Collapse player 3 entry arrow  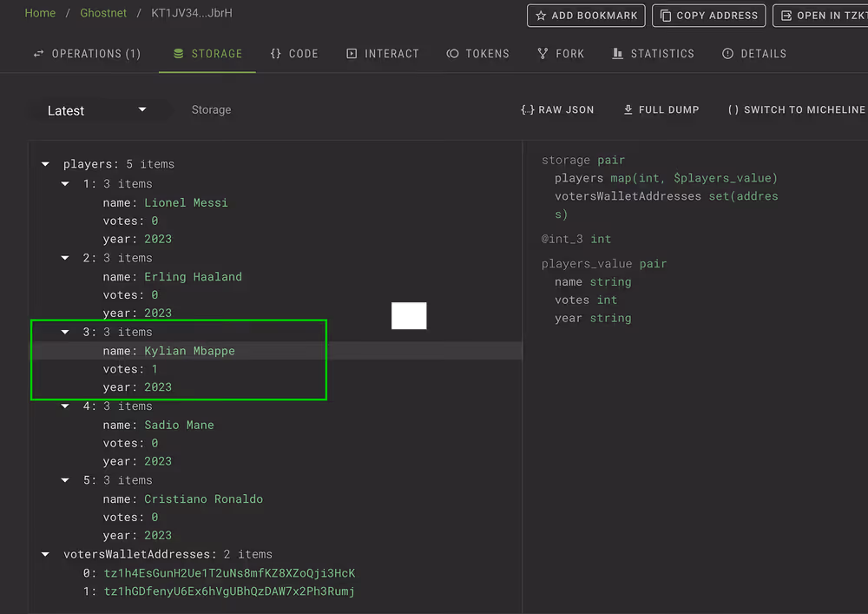tap(65, 332)
